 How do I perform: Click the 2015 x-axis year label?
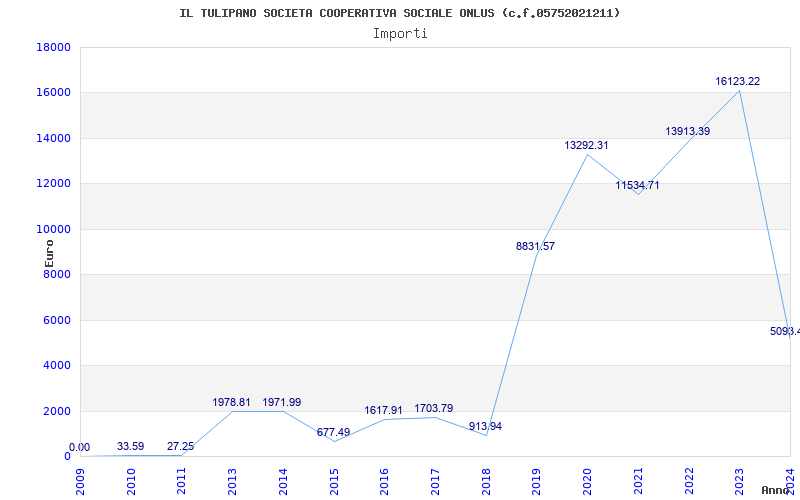coord(334,481)
